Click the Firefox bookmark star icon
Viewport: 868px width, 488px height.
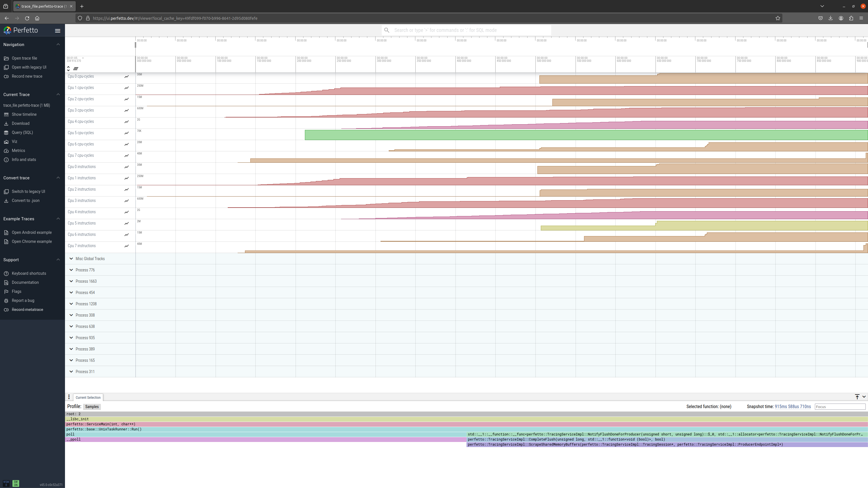click(778, 18)
